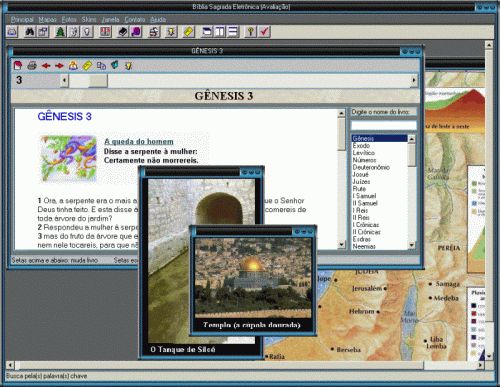The height and width of the screenshot is (387, 500).
Task: Tile windows side by side icon
Action: (x=220, y=32)
